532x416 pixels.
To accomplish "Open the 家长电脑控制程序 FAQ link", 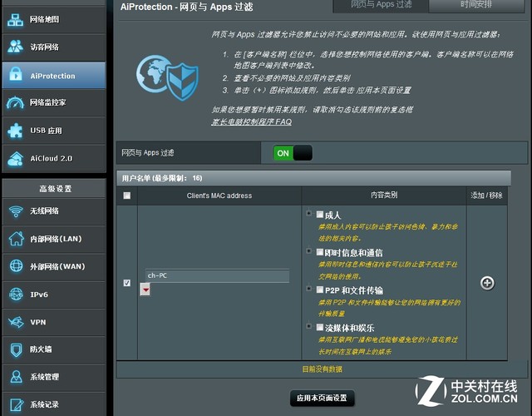I will click(251, 121).
